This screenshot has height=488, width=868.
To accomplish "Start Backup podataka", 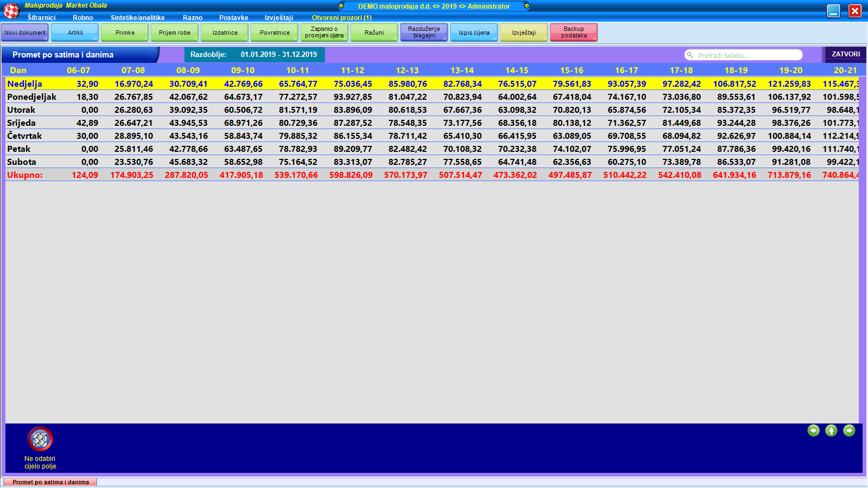I will 573,33.
